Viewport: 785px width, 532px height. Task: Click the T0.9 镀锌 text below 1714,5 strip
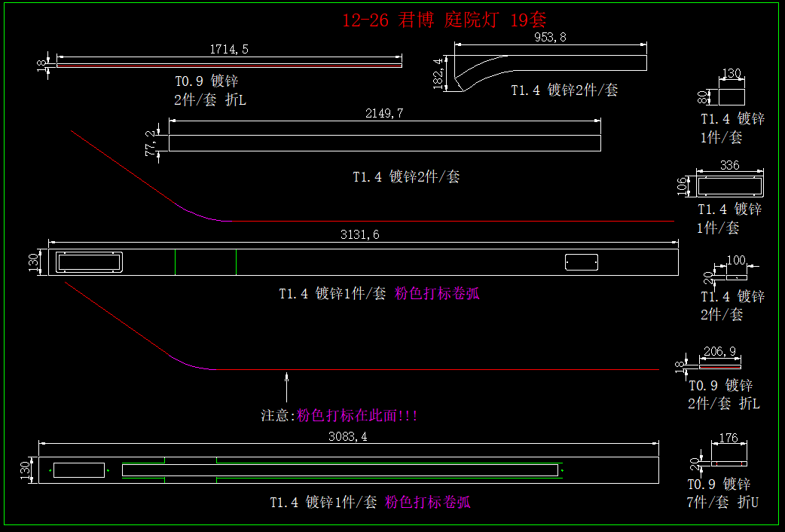(x=206, y=81)
